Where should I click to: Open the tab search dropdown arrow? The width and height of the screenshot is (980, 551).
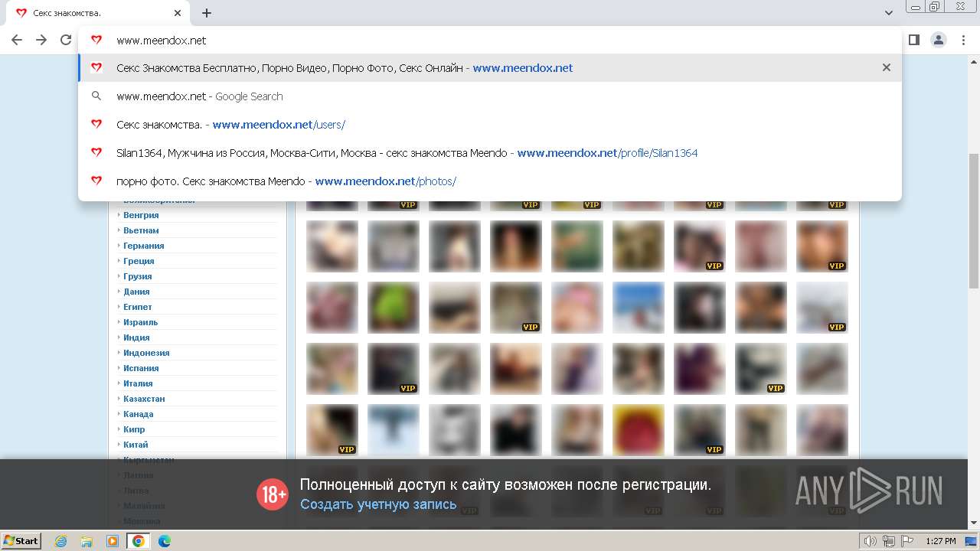(x=889, y=13)
